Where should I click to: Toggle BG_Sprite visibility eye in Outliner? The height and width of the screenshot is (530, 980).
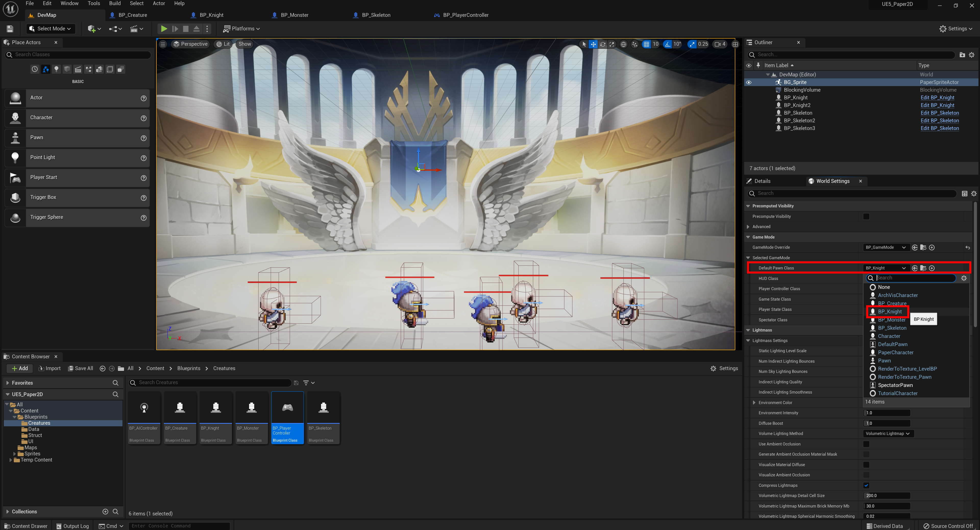coord(749,82)
